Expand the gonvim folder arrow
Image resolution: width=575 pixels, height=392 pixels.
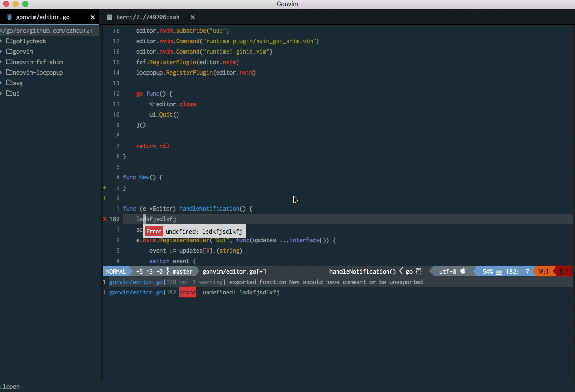point(1,51)
